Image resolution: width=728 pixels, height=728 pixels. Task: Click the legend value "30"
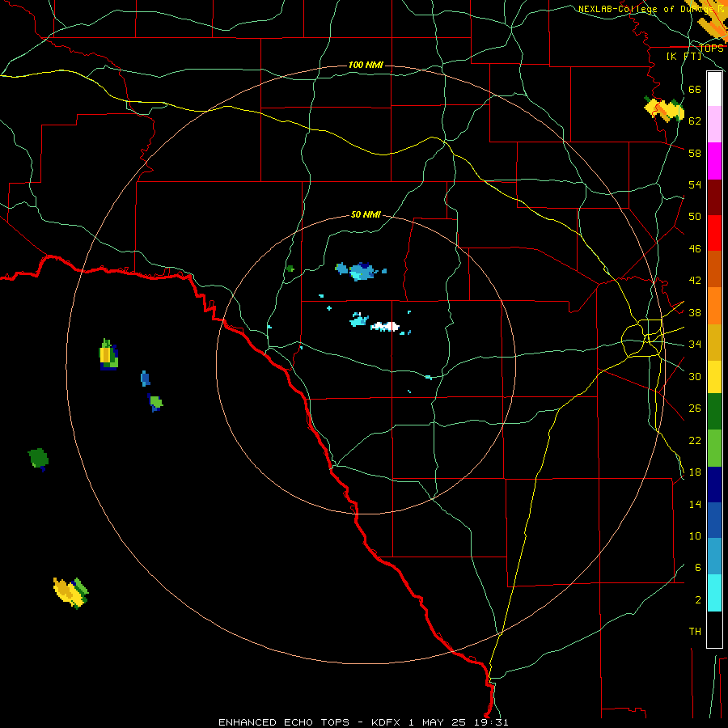click(x=695, y=376)
